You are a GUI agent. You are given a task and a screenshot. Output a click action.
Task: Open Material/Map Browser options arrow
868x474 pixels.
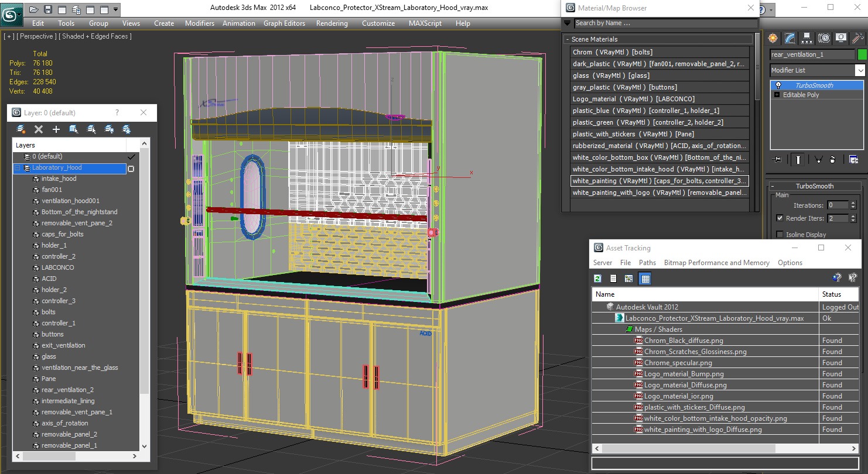pyautogui.click(x=567, y=23)
